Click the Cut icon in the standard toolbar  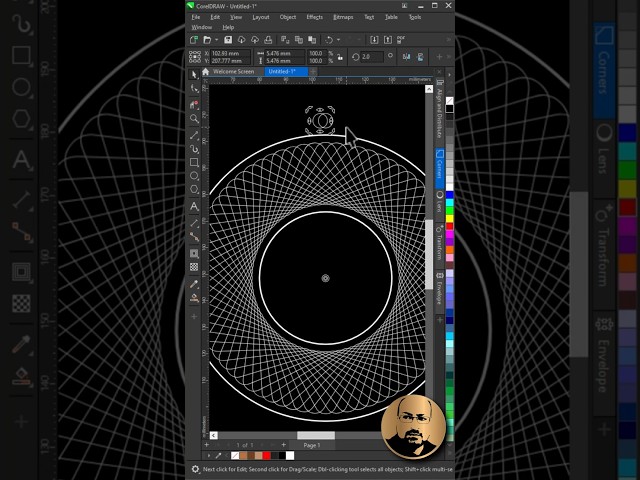point(285,40)
